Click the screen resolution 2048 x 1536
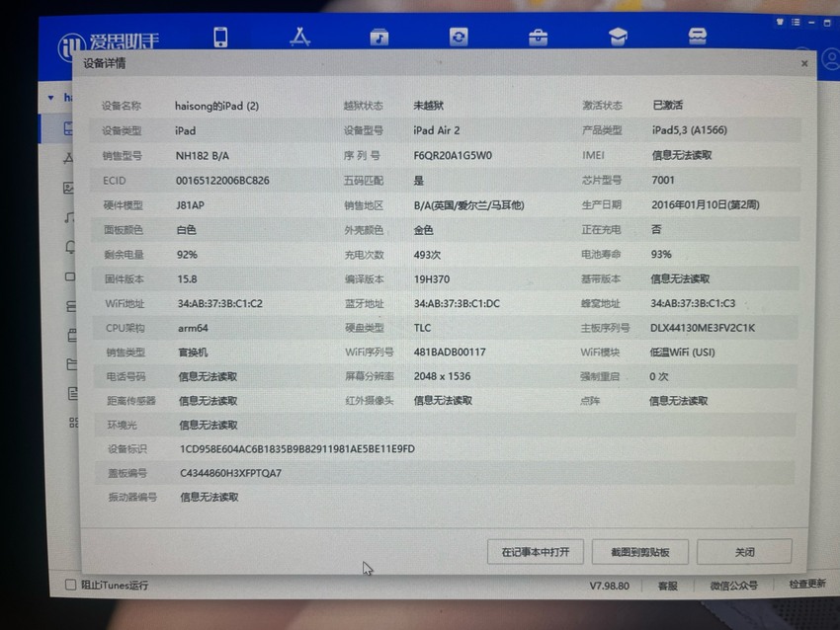The image size is (840, 630). (442, 376)
